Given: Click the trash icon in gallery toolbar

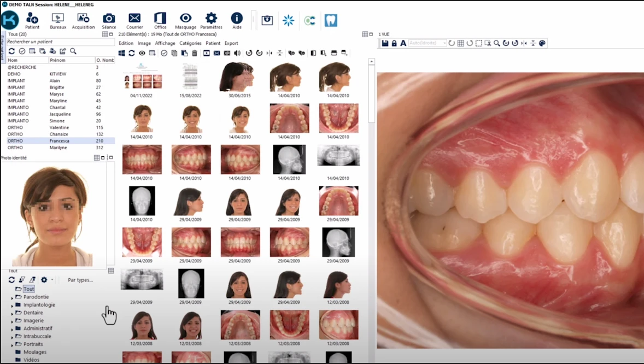Looking at the screenshot, I should (195, 53).
